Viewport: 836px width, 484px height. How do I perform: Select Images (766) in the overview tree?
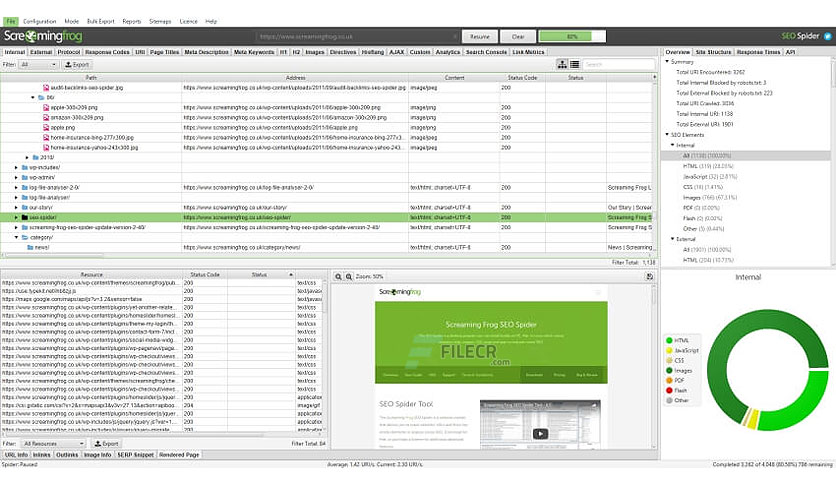point(710,197)
